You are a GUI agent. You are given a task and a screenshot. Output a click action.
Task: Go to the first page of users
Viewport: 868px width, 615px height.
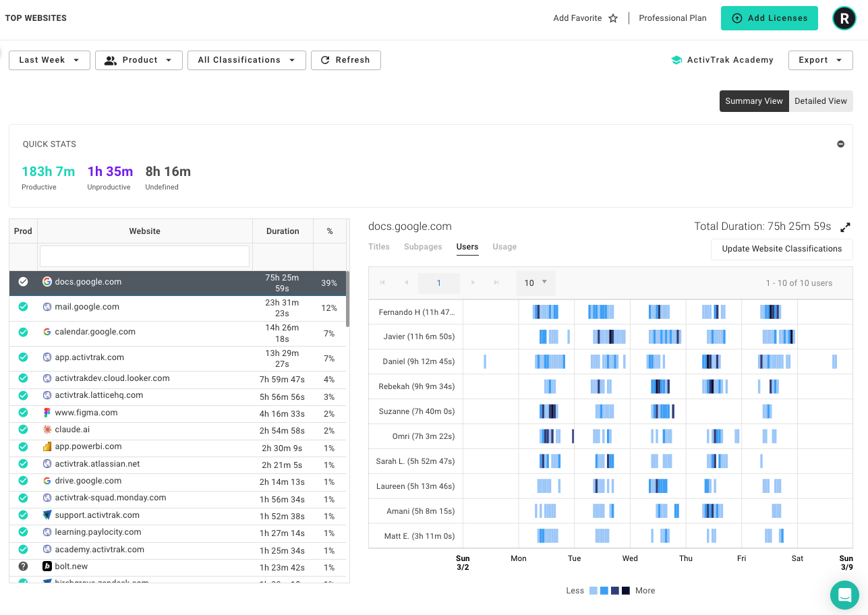tap(383, 283)
